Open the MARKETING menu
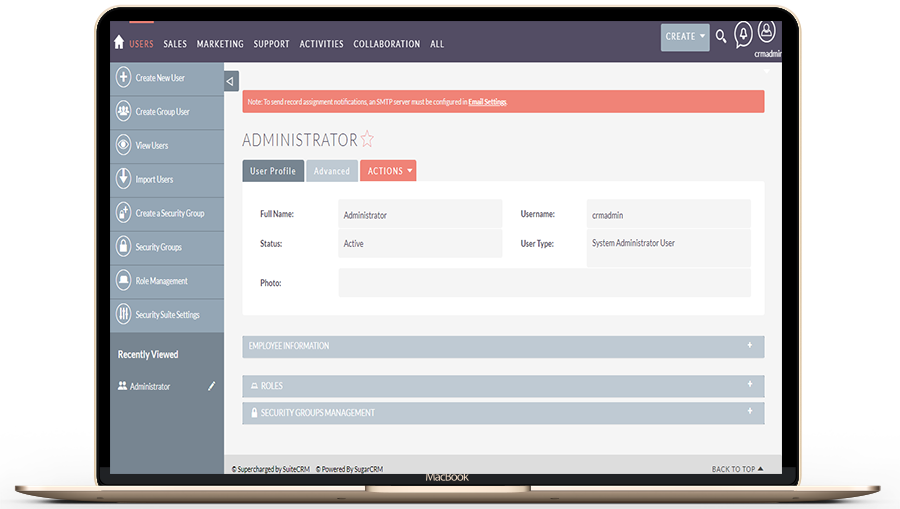 (220, 44)
